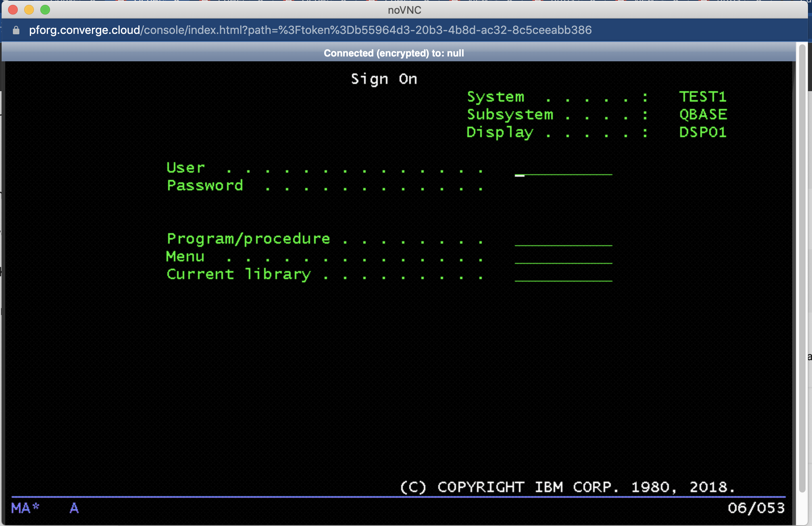Screen dimensions: 812x526
Task: Click the green maximize window button
Action: 45,10
